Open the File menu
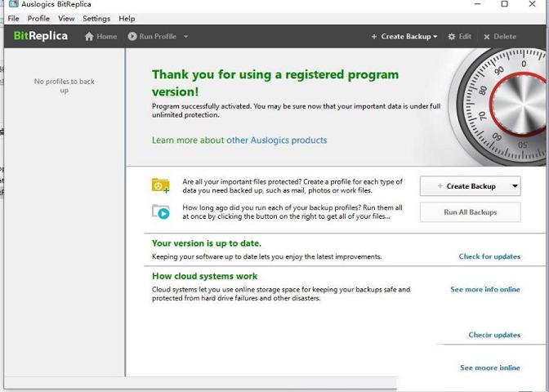Viewport: 549px width, 392px height. (x=13, y=19)
